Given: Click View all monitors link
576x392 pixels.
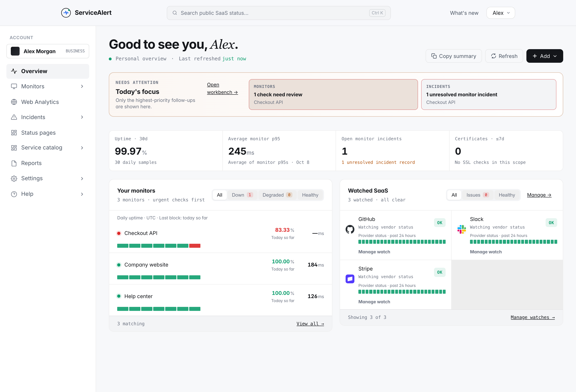Looking at the screenshot, I should [310, 324].
